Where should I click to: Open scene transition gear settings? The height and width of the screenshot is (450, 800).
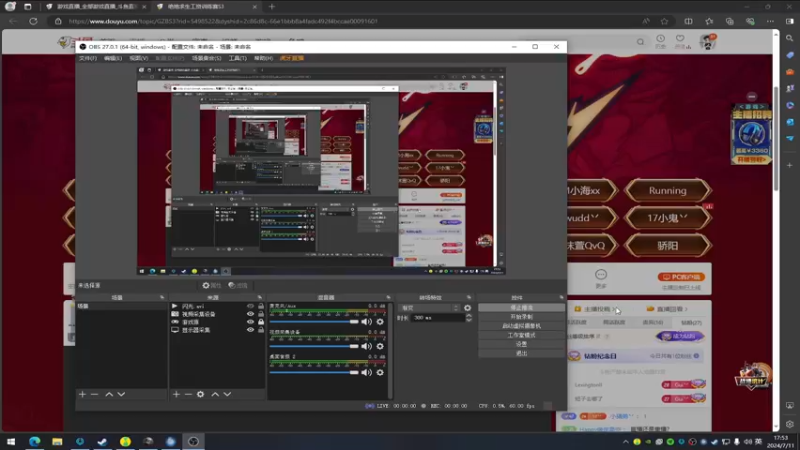click(467, 308)
